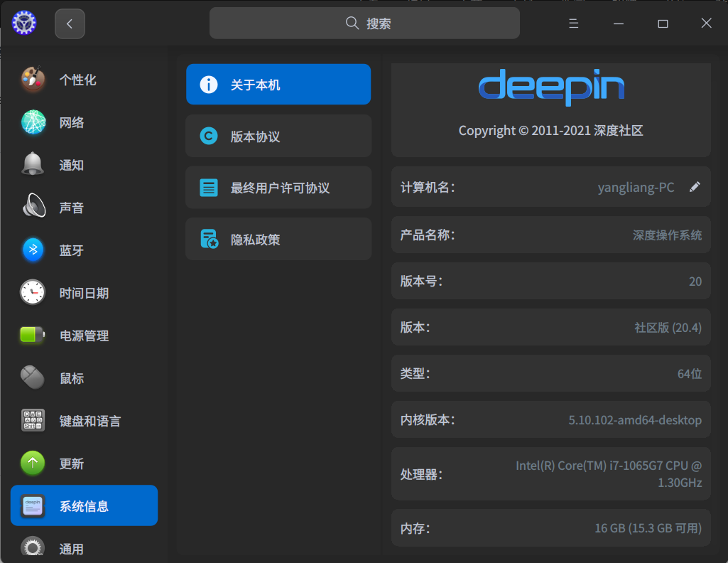The width and height of the screenshot is (728, 563).
Task: Click the green Update arrow icon
Action: pos(33,463)
